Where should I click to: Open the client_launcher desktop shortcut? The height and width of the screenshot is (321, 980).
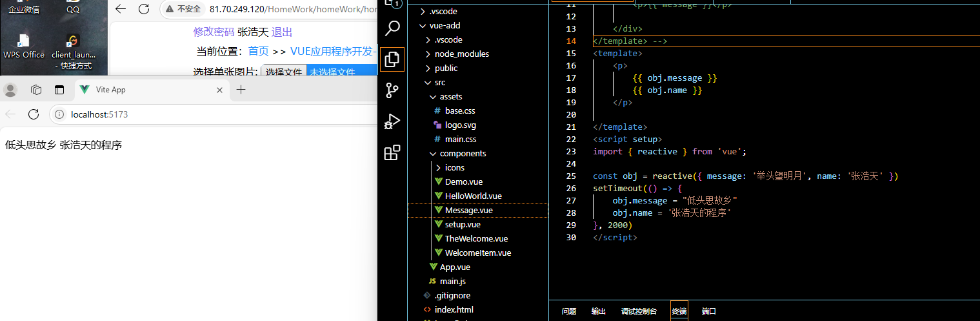[x=74, y=52]
